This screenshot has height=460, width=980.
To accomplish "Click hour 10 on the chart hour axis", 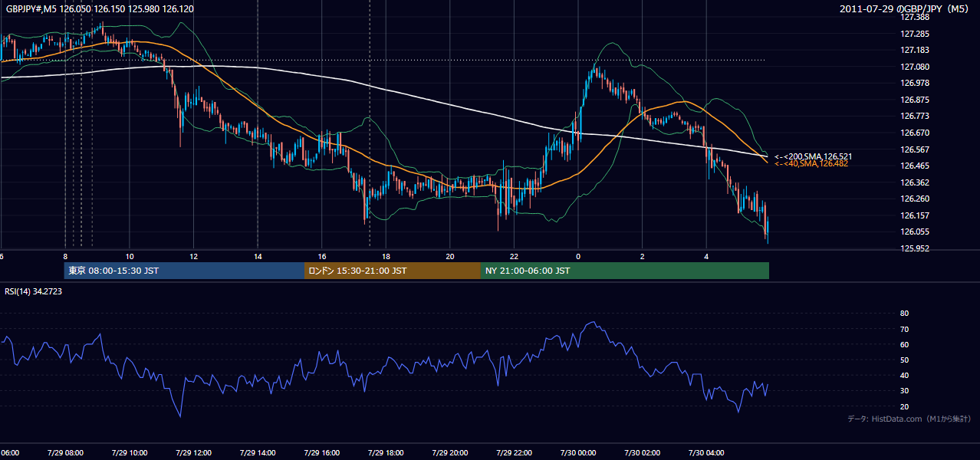I will (130, 256).
